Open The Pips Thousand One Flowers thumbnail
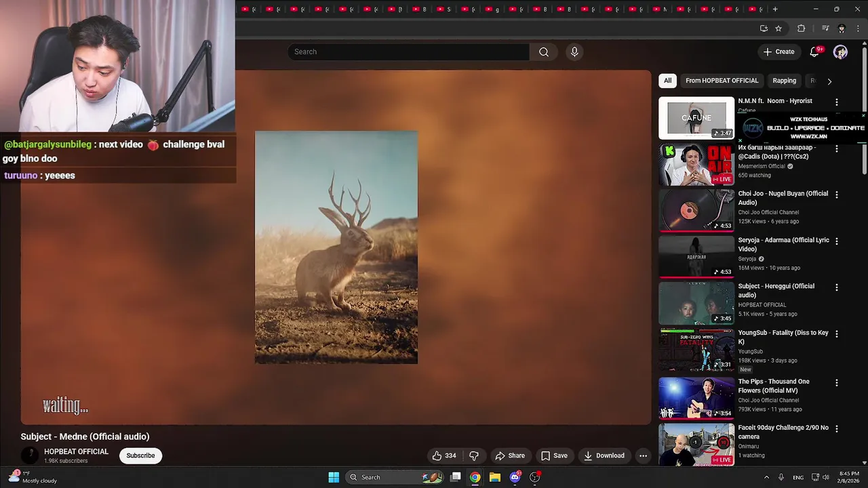Viewport: 868px width, 488px height. (696, 398)
